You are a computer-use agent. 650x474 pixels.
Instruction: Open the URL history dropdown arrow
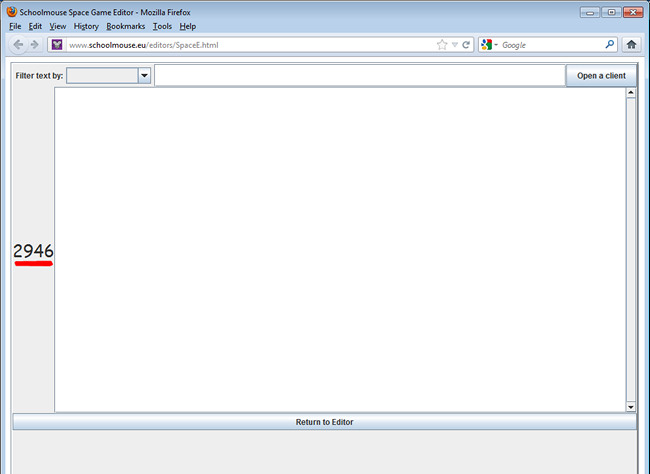(454, 45)
